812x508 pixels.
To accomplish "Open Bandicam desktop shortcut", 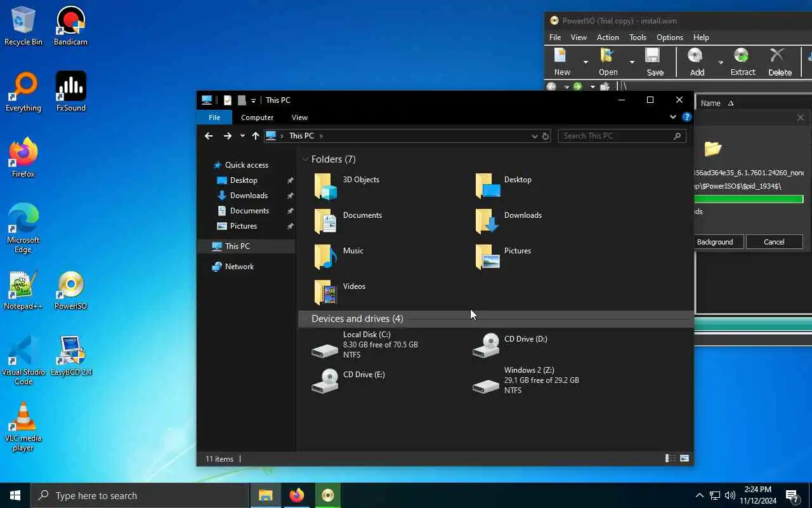I will tap(70, 26).
